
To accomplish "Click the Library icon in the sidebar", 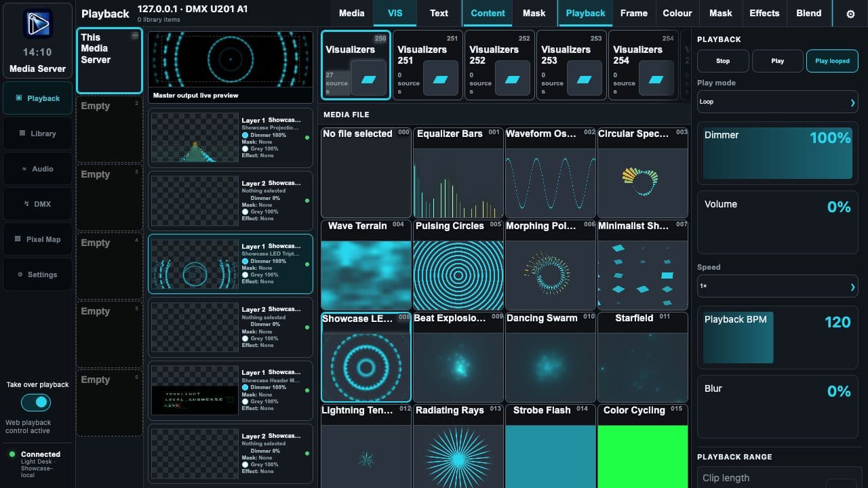I will [22, 134].
